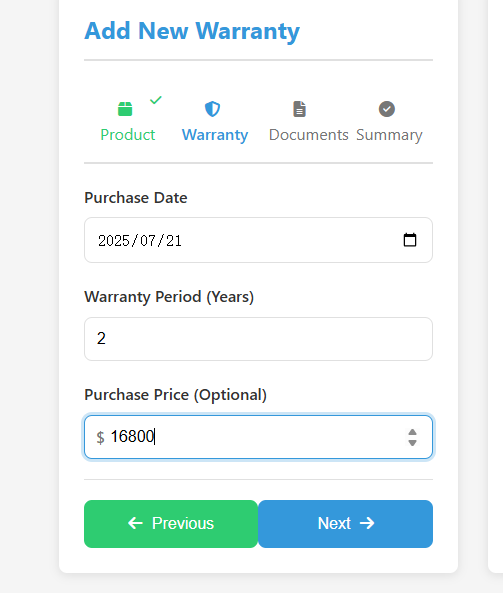The height and width of the screenshot is (593, 503).
Task: Open the calendar picker icon
Action: [410, 240]
